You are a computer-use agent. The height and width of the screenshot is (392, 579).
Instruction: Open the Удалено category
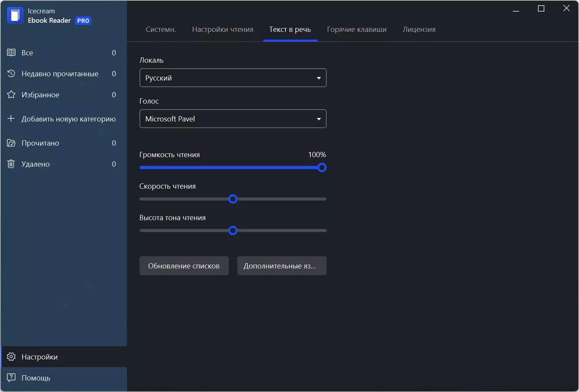(64, 164)
